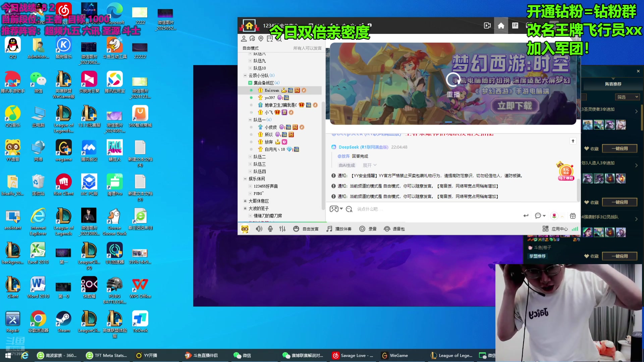
Task: Start recording with 录音 button
Action: click(368, 229)
